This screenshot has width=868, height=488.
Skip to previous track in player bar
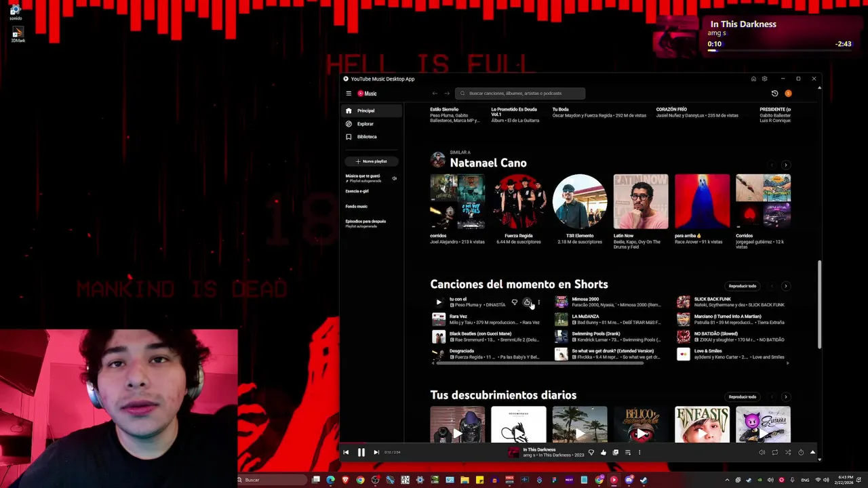click(x=346, y=452)
